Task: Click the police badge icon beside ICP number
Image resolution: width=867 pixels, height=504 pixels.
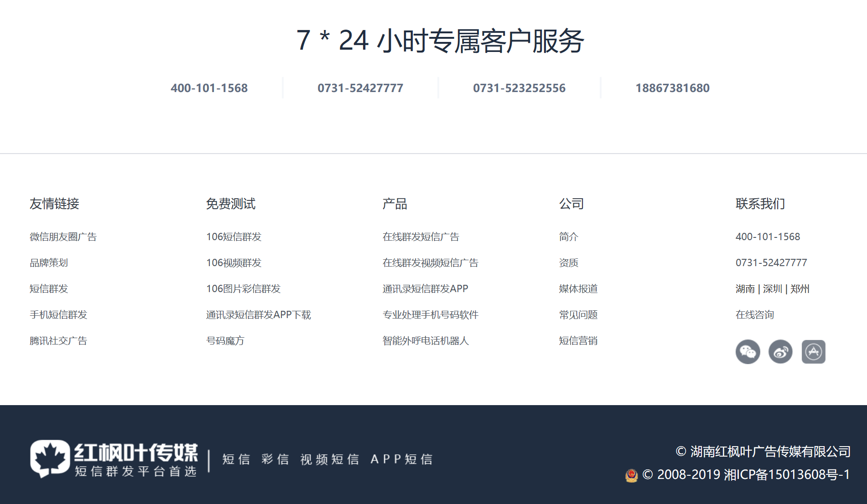Action: point(631,475)
